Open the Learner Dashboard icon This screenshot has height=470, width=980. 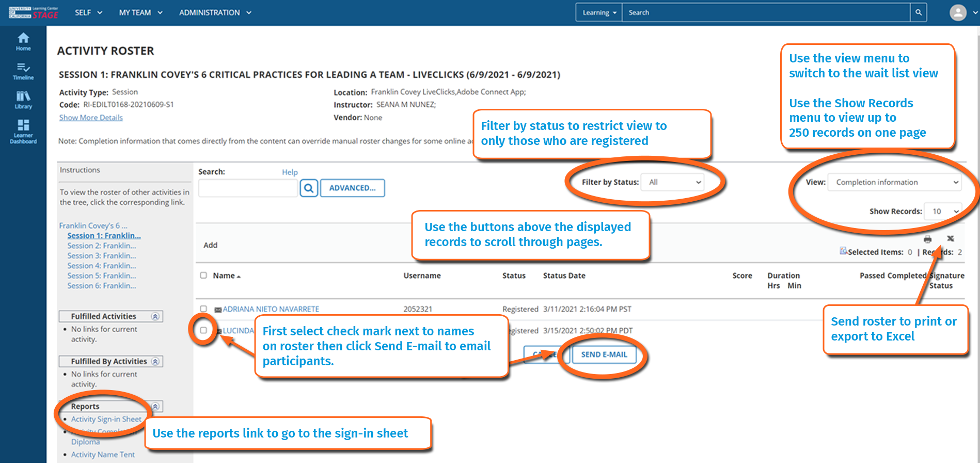coord(23,131)
